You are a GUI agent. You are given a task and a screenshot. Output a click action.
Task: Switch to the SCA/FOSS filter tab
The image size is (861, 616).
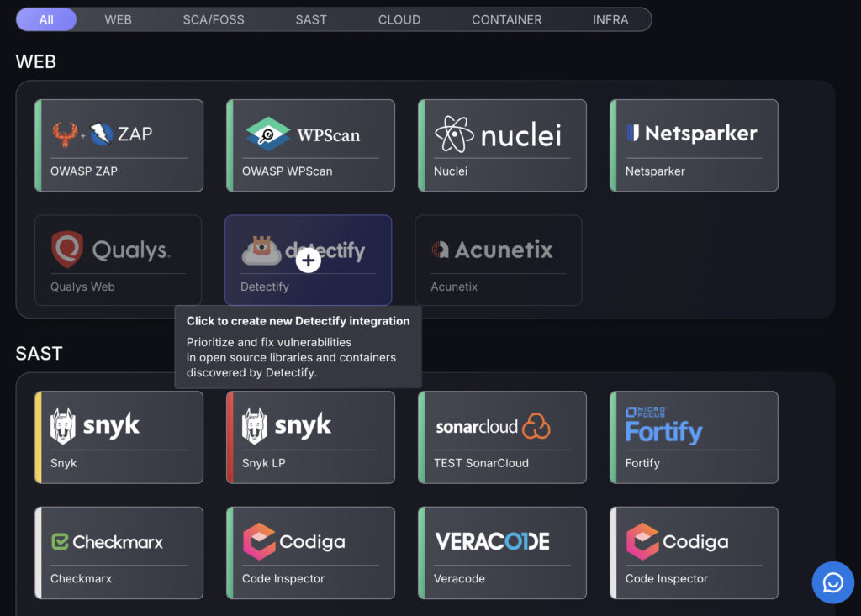click(214, 20)
